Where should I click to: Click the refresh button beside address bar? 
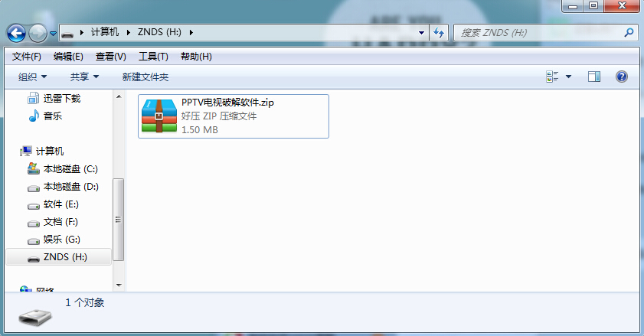click(x=439, y=32)
